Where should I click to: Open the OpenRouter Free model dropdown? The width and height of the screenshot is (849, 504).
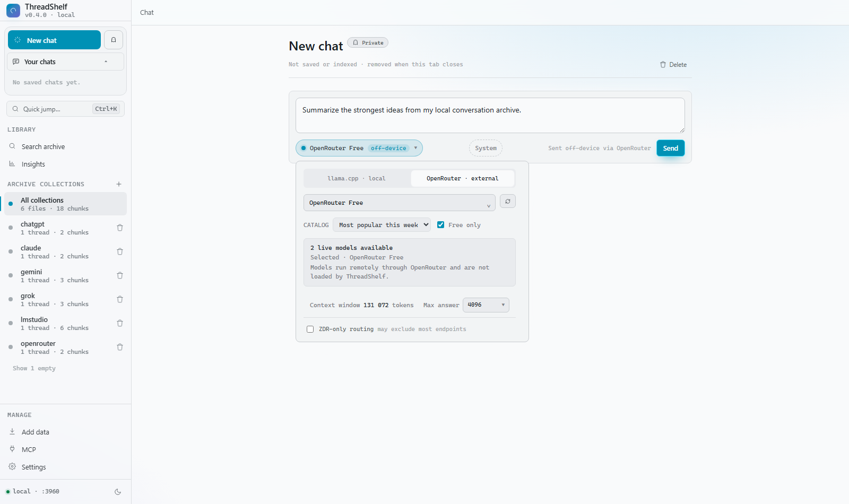(x=400, y=203)
